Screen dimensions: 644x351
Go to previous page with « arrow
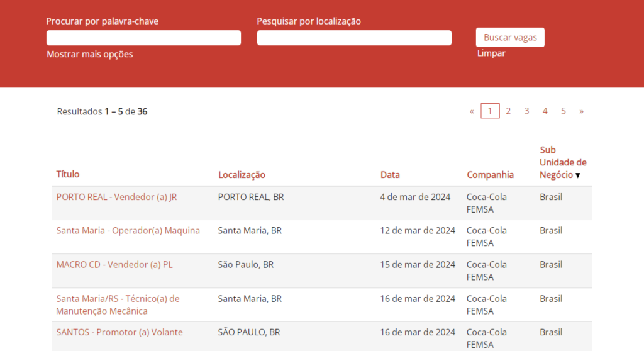[472, 111]
